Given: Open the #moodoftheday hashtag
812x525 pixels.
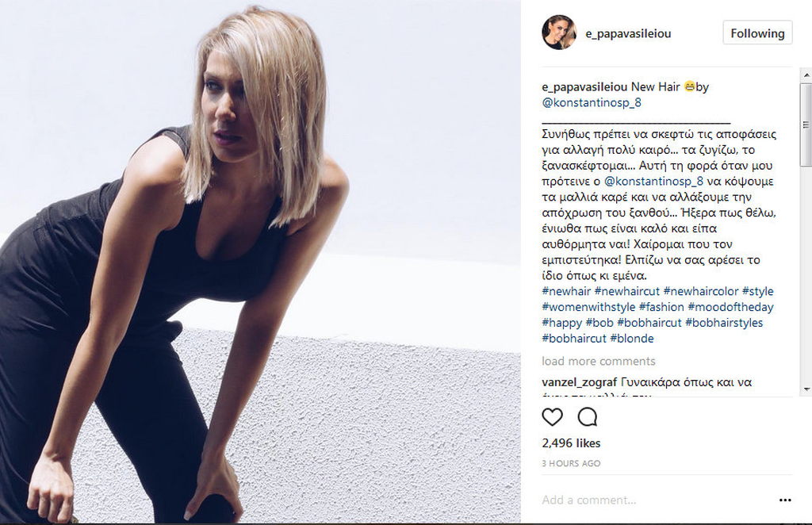Looking at the screenshot, I should click(730, 307).
